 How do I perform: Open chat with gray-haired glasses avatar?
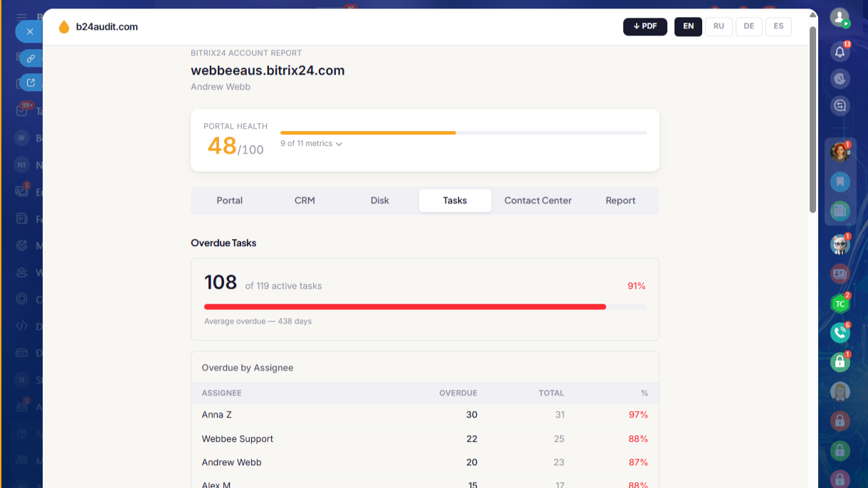840,244
